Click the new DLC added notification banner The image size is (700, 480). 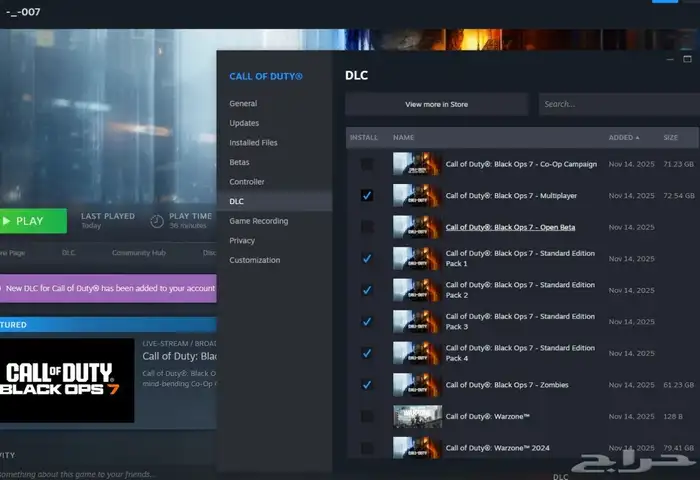tap(108, 288)
